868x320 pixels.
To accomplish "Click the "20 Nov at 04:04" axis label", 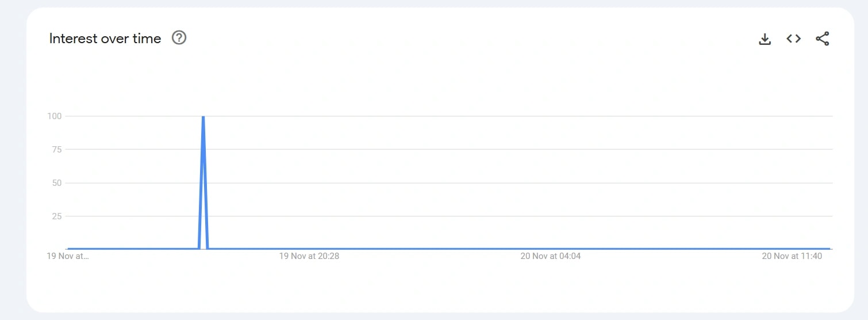I will click(x=551, y=256).
